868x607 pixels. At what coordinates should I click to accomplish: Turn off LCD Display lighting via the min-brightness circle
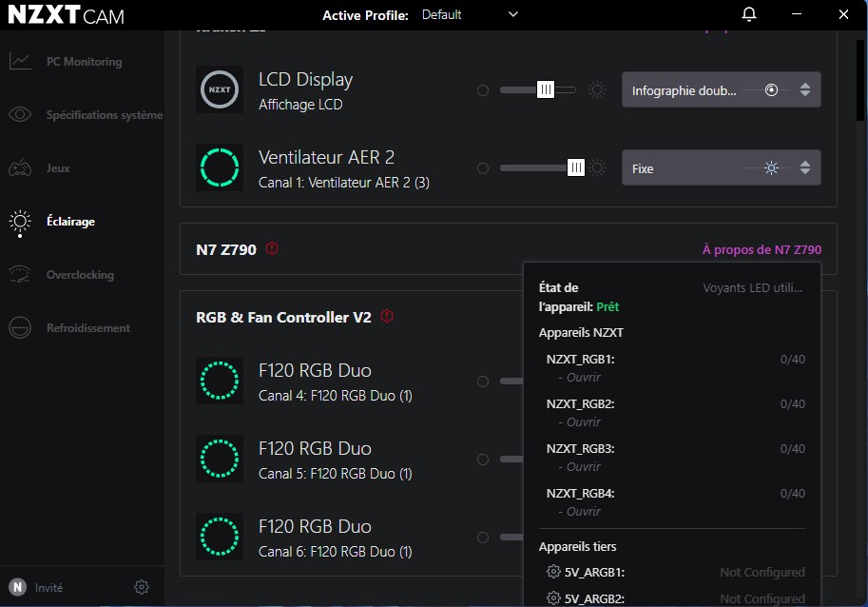coord(483,90)
